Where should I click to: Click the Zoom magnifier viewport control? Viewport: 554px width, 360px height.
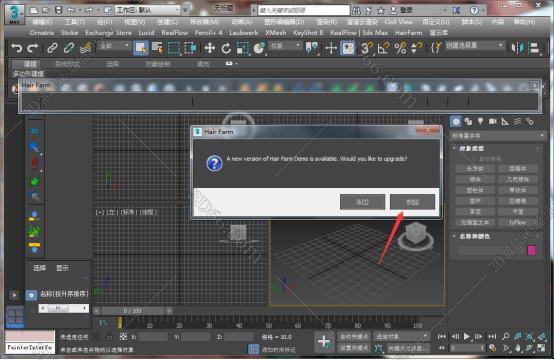(506, 337)
